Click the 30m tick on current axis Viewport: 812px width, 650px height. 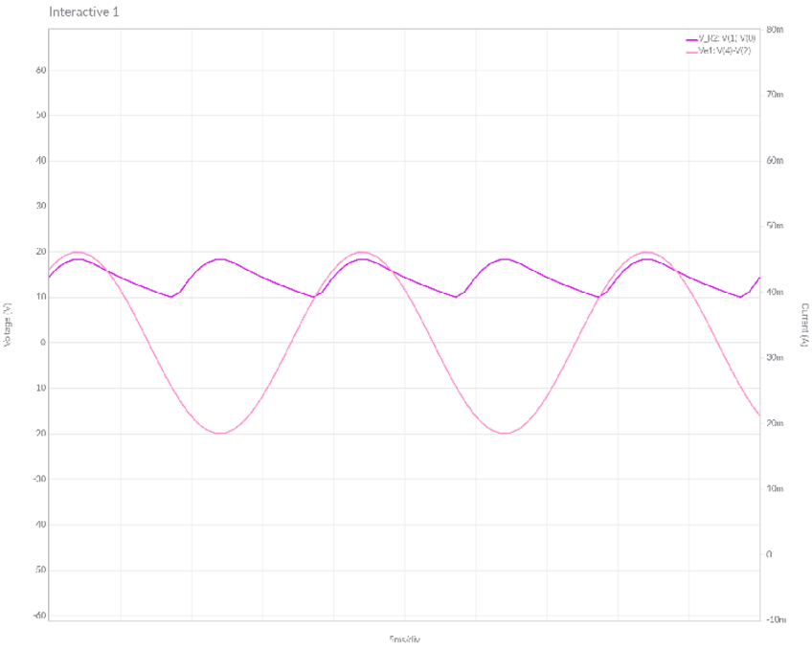coord(775,358)
